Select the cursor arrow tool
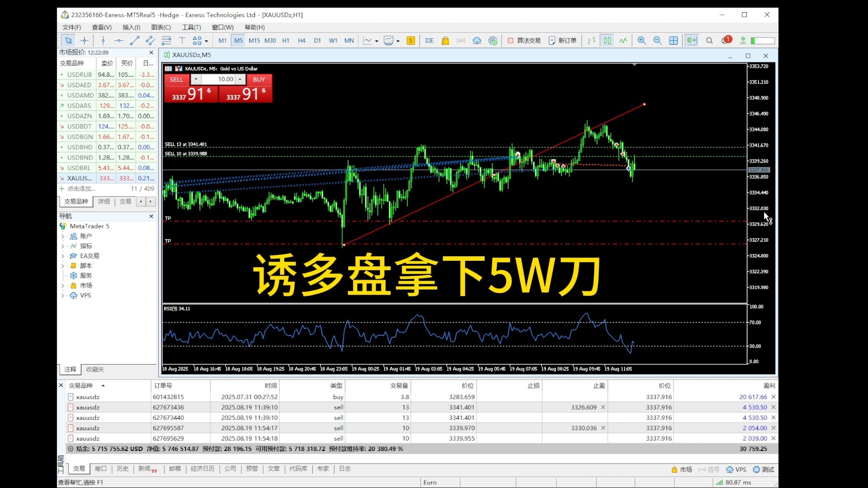Viewport: 868px width, 488px height. pos(68,41)
